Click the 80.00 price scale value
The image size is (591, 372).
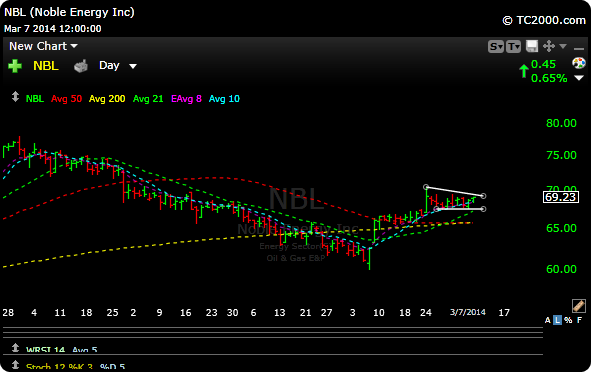(x=561, y=123)
